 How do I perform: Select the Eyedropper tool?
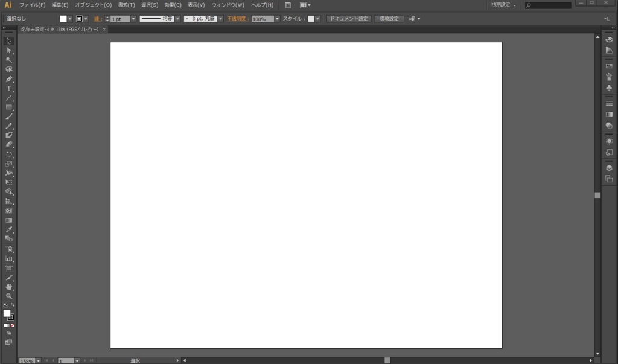tap(8, 229)
